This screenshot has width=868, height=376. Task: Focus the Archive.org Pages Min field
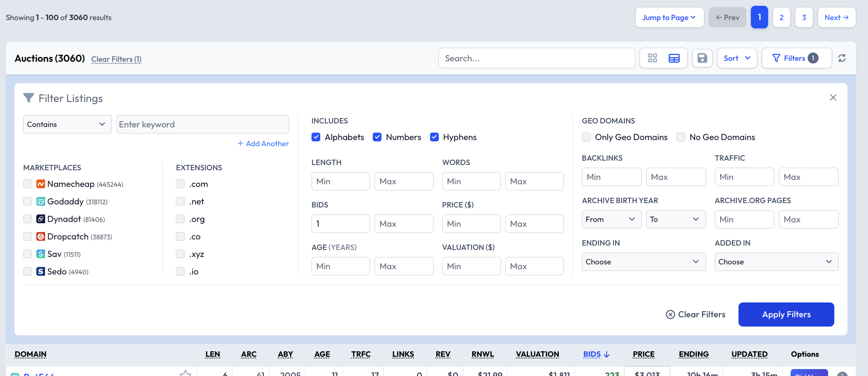745,219
